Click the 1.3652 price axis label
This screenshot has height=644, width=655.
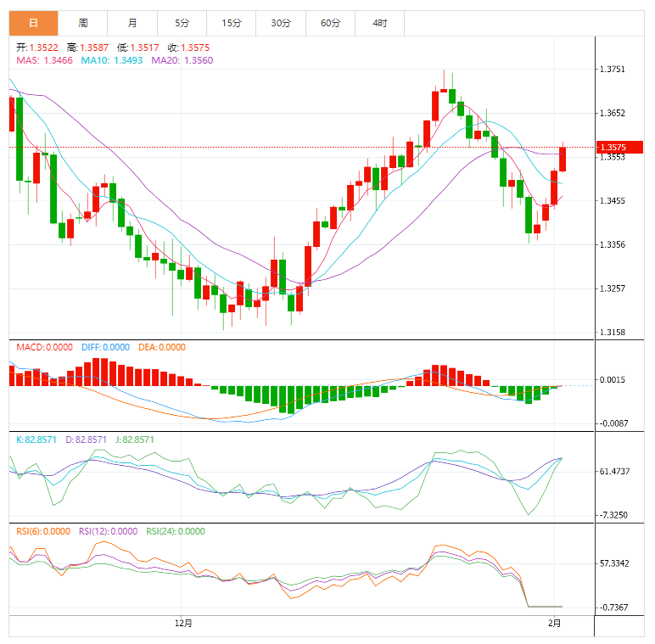613,113
